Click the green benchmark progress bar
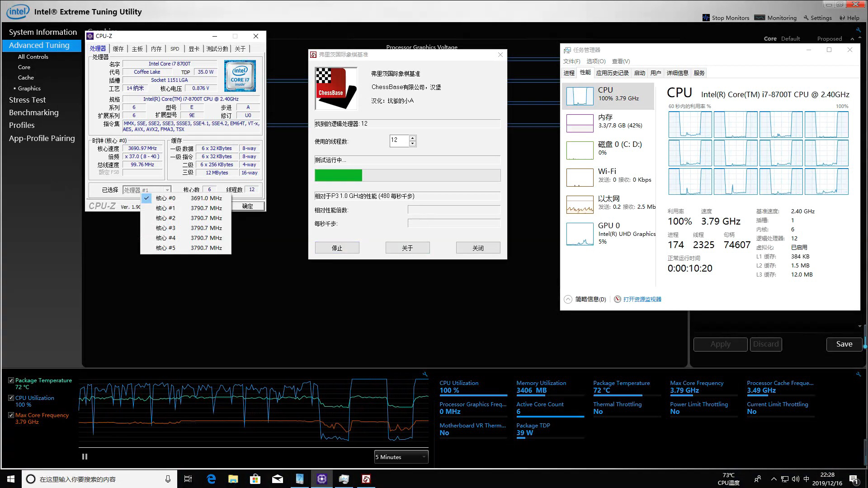Screen dimensions: 868x488 [338, 175]
